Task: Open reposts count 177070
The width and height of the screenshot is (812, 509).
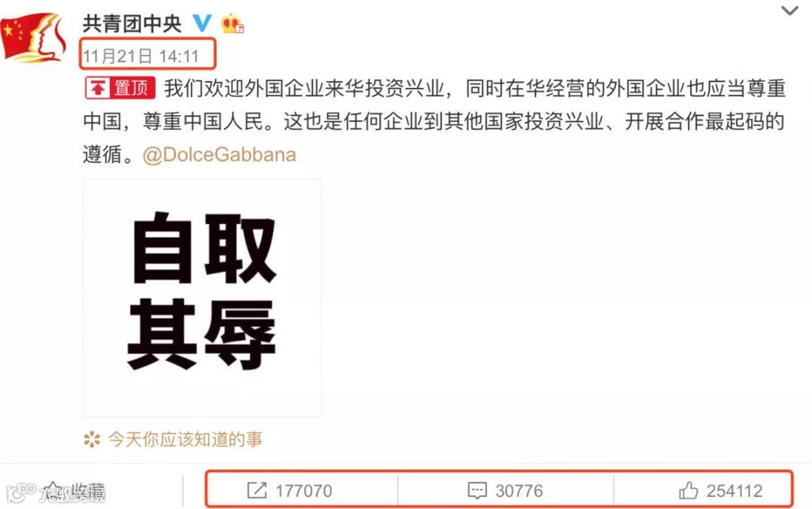Action: pyautogui.click(x=304, y=491)
